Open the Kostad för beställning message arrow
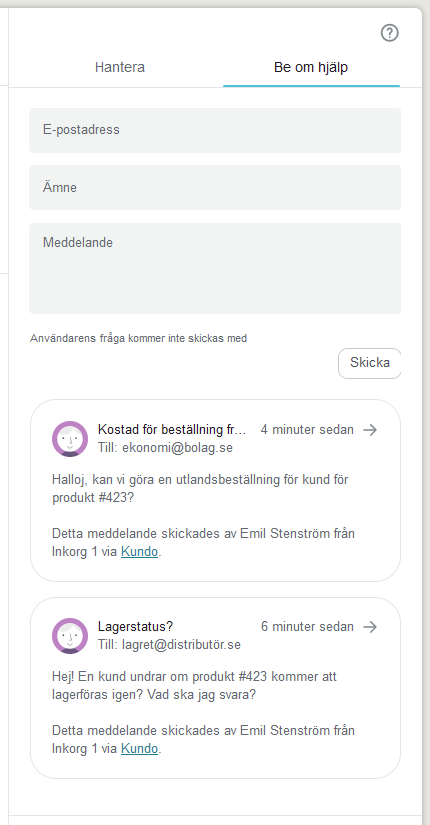 pyautogui.click(x=371, y=430)
